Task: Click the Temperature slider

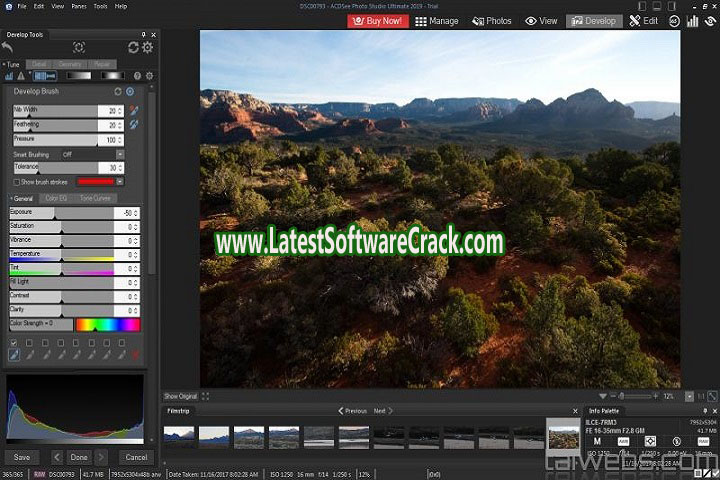Action: [62, 254]
